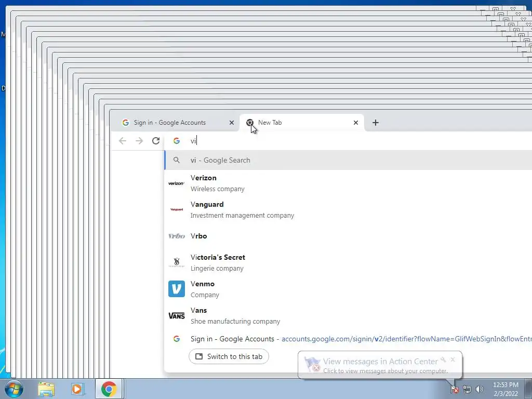The height and width of the screenshot is (399, 532).
Task: Choose the Vans suggestion
Action: (x=348, y=315)
